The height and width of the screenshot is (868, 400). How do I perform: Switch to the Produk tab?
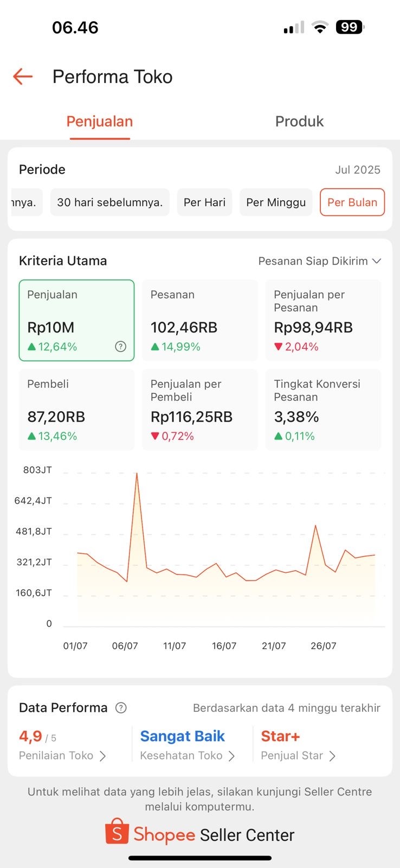click(299, 122)
